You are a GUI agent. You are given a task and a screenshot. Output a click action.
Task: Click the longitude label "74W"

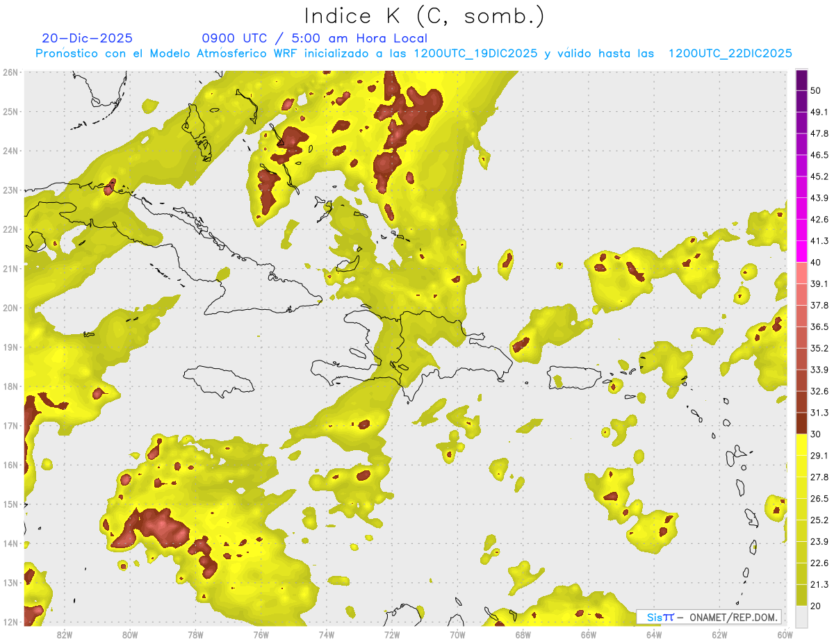327,634
